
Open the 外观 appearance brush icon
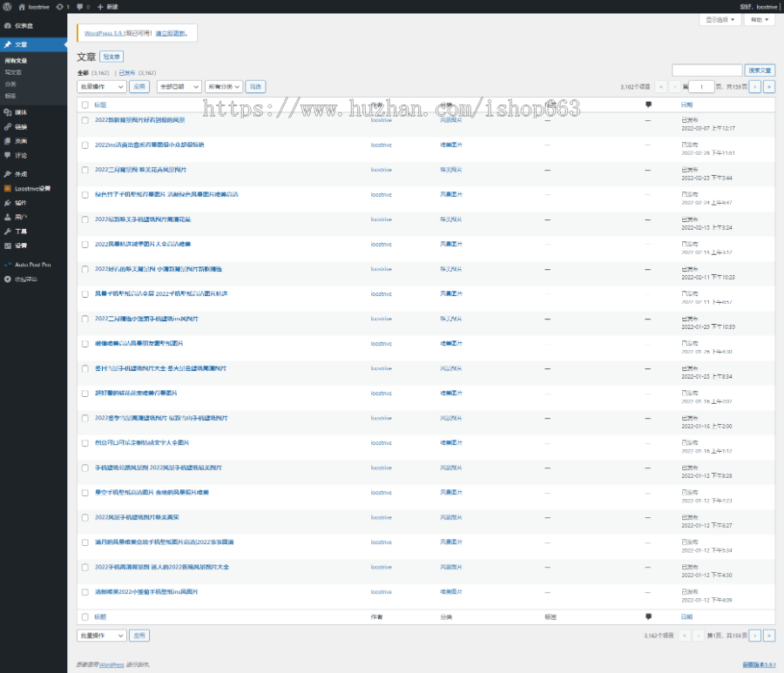(x=8, y=174)
